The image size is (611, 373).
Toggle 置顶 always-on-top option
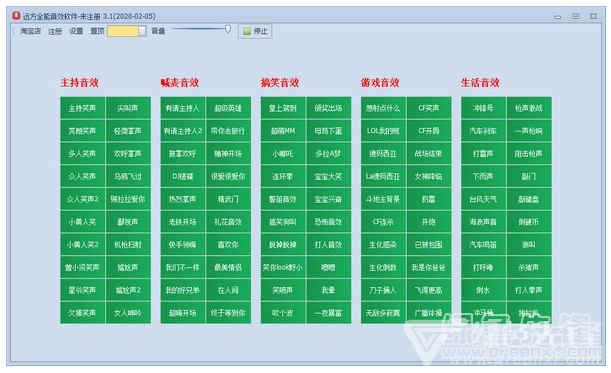(97, 31)
